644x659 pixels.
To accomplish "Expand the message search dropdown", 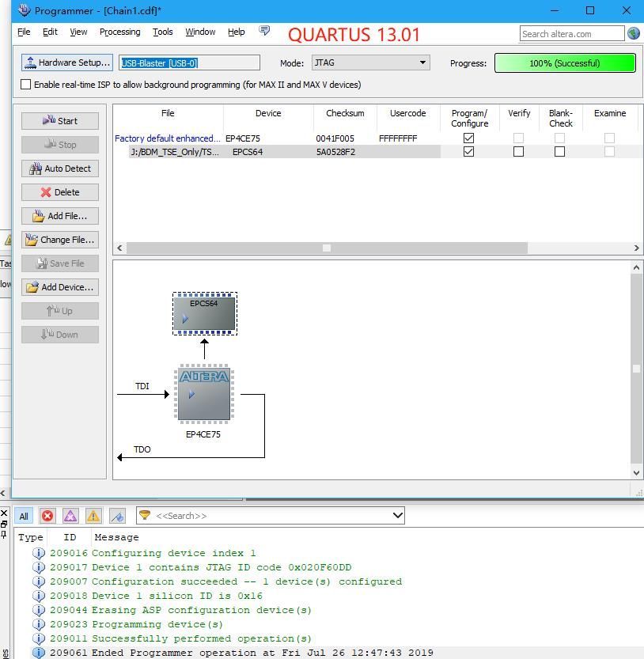I will (397, 516).
